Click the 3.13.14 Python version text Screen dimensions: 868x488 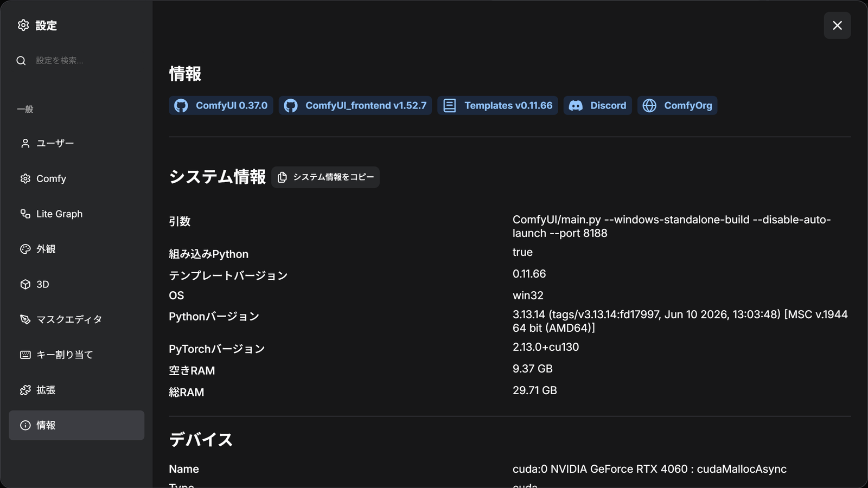pos(680,321)
